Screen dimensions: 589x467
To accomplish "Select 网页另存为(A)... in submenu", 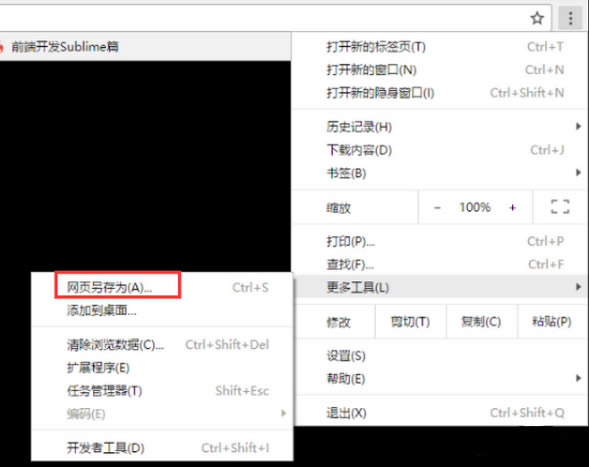I will click(162, 287).
